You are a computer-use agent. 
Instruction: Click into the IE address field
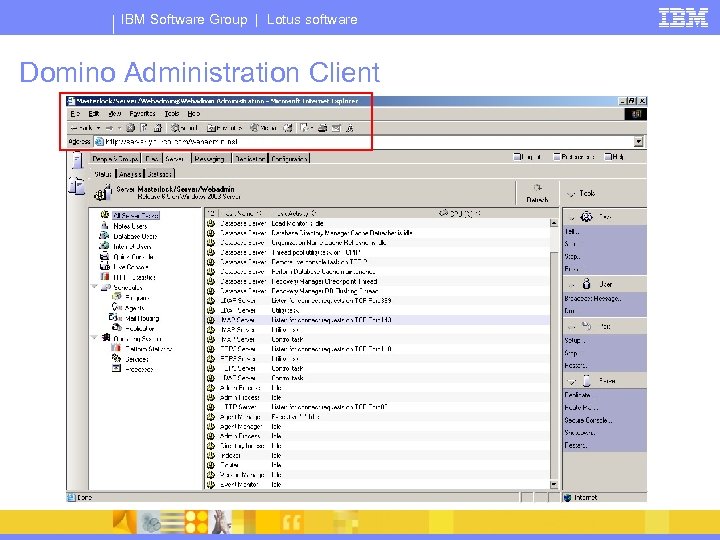click(x=364, y=141)
